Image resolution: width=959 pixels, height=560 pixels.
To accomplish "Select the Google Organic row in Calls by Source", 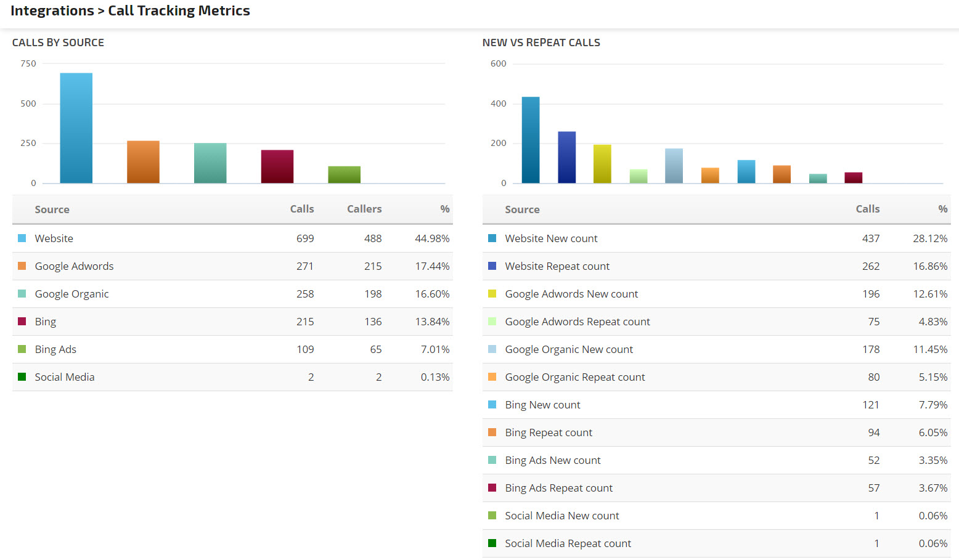I will (x=71, y=294).
